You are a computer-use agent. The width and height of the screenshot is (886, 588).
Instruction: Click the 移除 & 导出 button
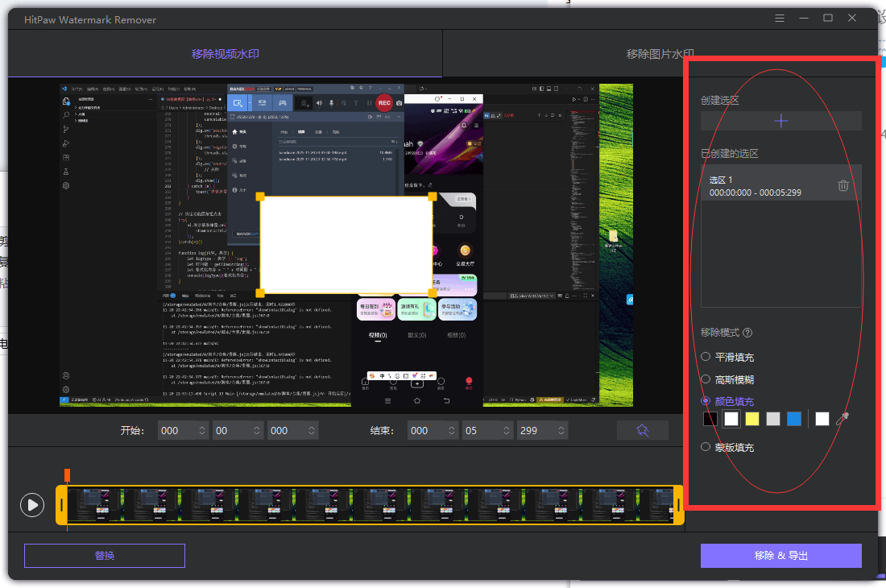(x=780, y=556)
